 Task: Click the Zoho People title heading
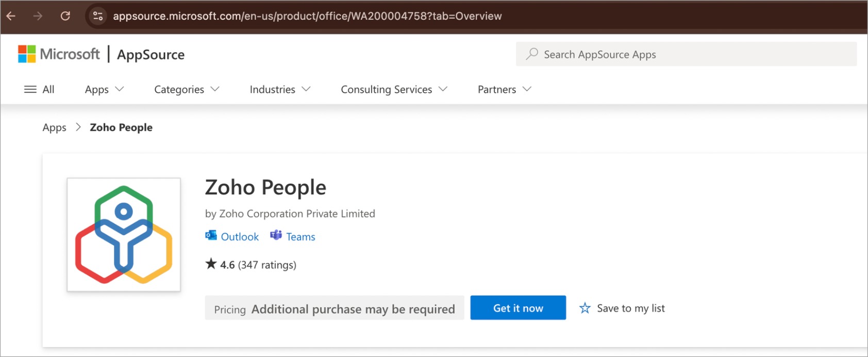(265, 187)
